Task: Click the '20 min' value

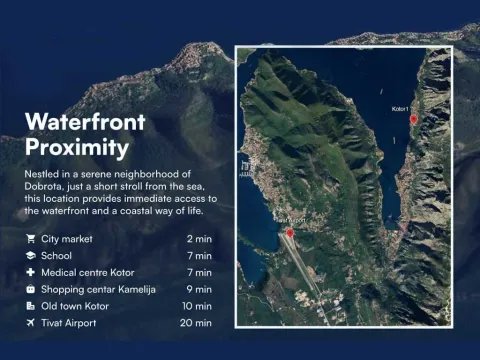Action: 196,323
